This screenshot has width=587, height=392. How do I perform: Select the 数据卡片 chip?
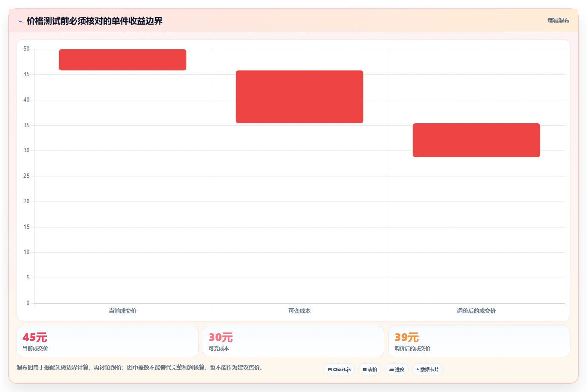(x=428, y=369)
